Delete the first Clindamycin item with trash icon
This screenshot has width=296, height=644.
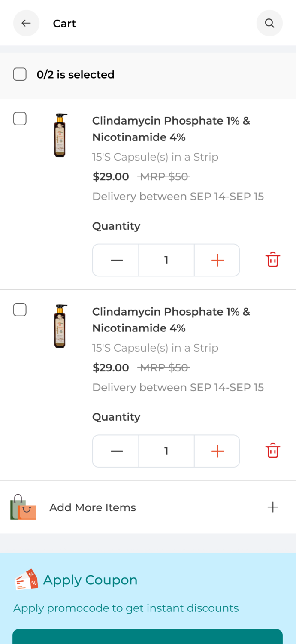(272, 260)
